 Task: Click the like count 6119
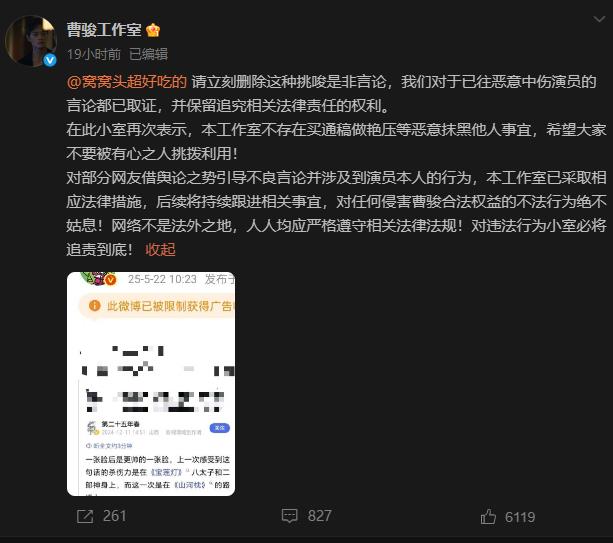pyautogui.click(x=520, y=517)
